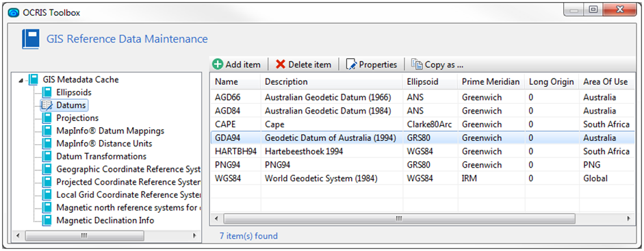
Task: Close the OCRIS Toolbox window
Action: click(x=620, y=9)
